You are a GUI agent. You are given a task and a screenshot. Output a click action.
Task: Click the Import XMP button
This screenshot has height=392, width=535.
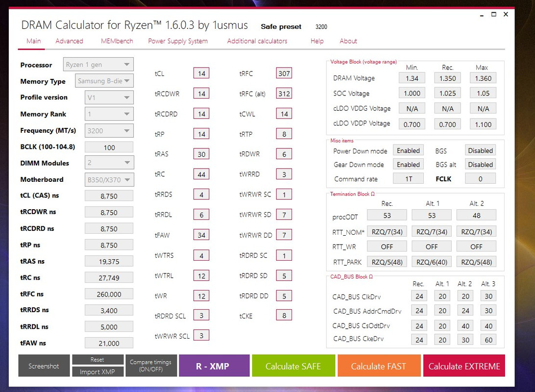[97, 371]
